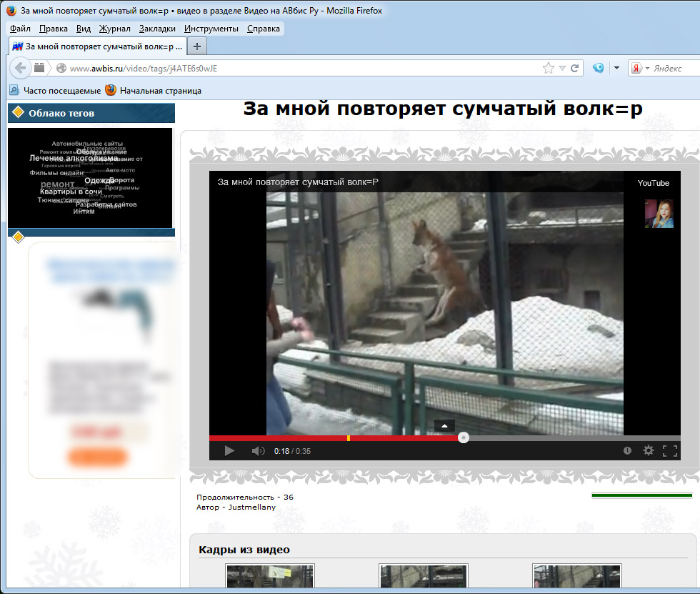700x594 pixels.
Task: Open the URL history dropdown arrow
Action: click(x=562, y=68)
